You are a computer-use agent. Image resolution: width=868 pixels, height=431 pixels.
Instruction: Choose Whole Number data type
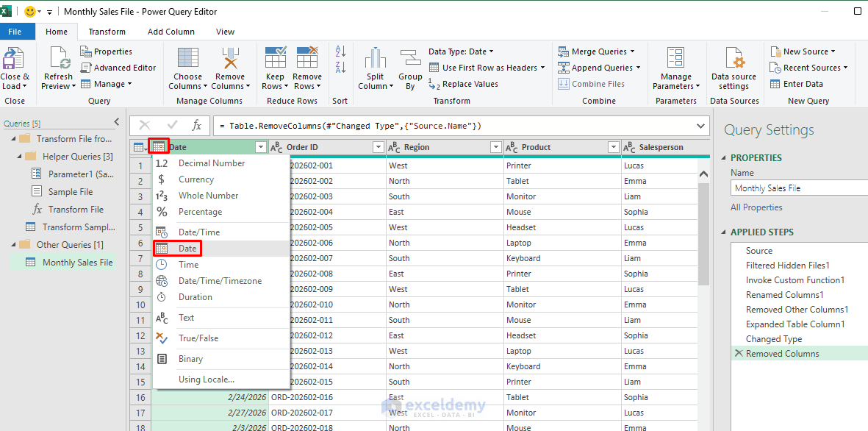tap(221, 196)
